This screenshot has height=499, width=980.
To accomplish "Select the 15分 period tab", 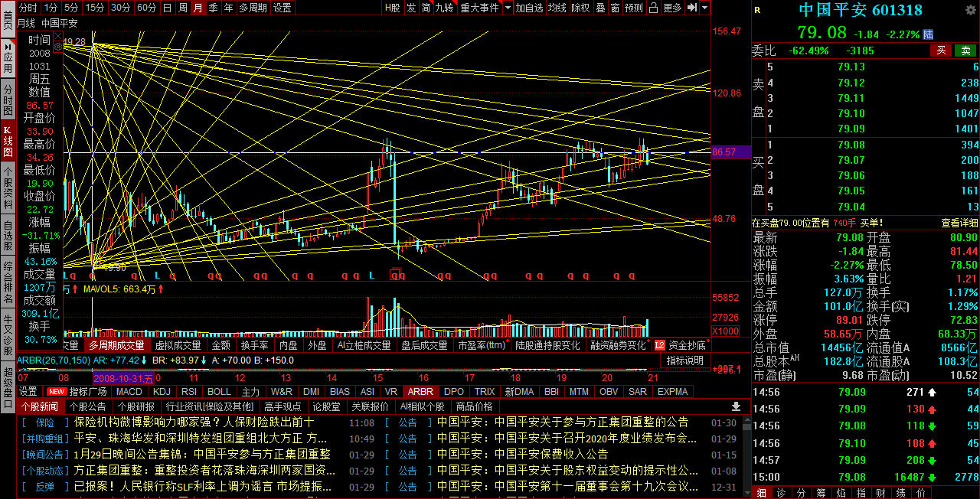I will [x=95, y=8].
